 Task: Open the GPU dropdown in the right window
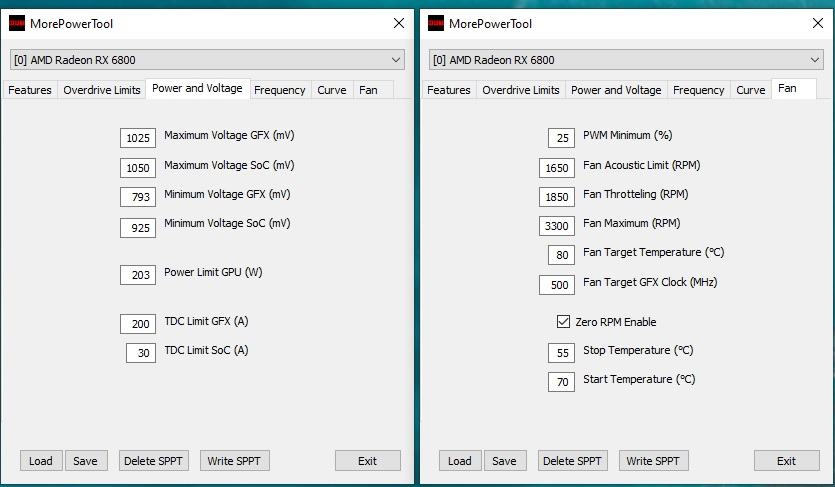point(626,60)
